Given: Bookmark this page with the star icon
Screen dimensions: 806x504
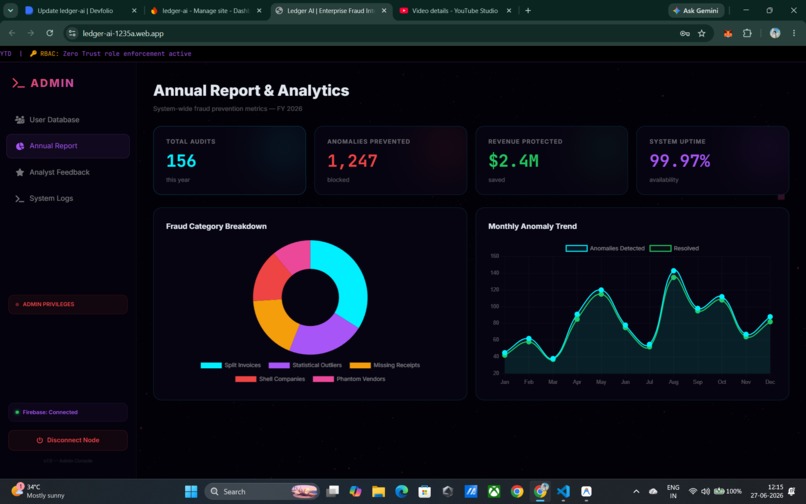Looking at the screenshot, I should tap(702, 33).
